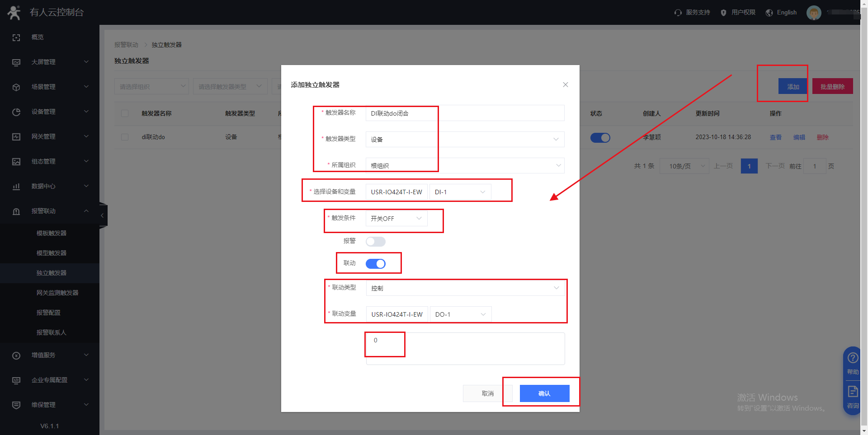Click the 概览 overview icon in sidebar
This screenshot has width=868, height=435.
click(x=16, y=37)
